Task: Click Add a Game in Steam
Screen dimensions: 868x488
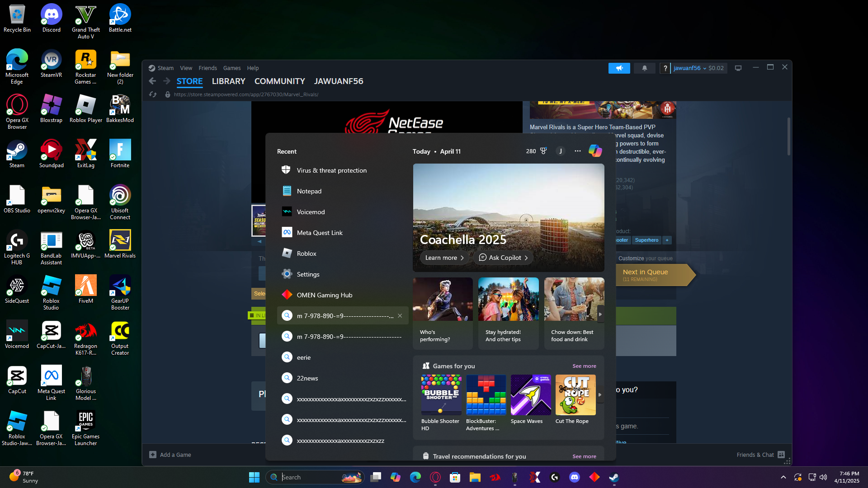Action: click(170, 455)
